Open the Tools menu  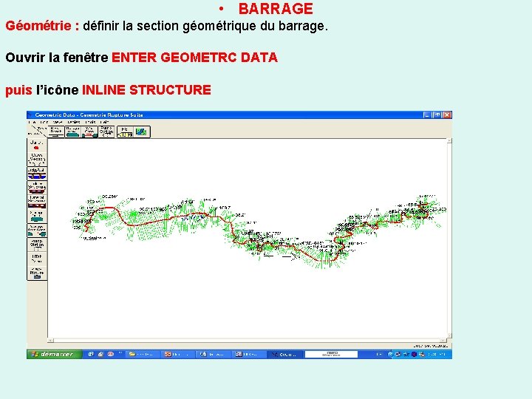90,122
